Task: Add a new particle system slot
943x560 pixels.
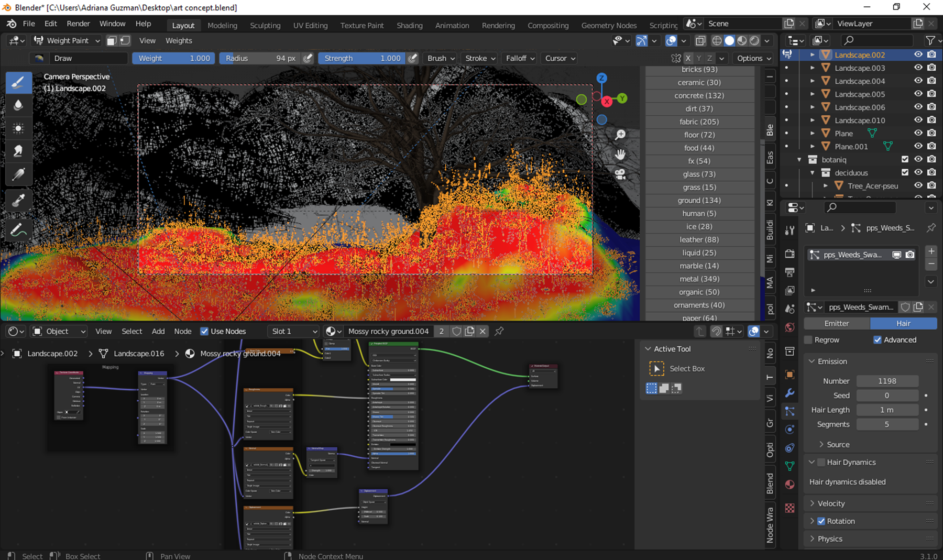Action: pyautogui.click(x=931, y=251)
